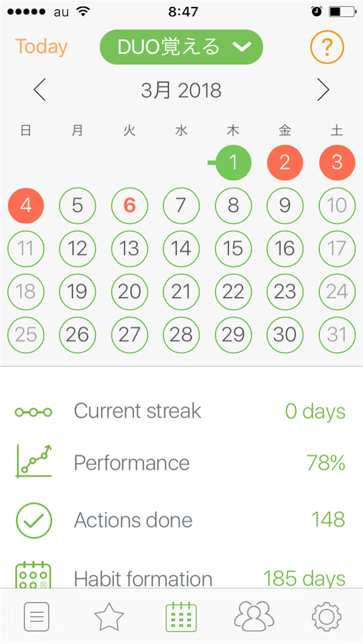Select the calendar tab icon
The image size is (363, 644).
tap(181, 616)
